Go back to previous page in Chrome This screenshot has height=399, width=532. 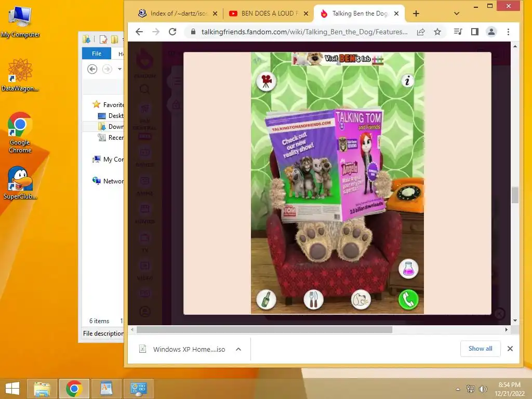pos(139,32)
